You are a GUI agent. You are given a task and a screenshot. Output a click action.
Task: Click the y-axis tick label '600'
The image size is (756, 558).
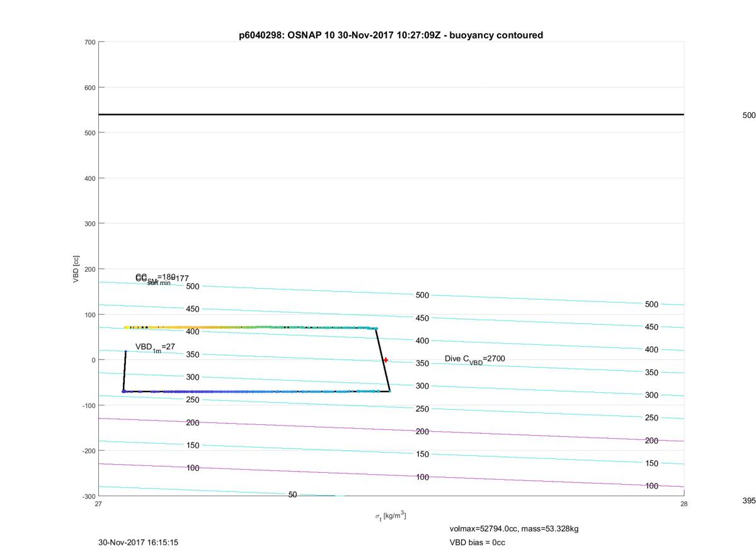[x=90, y=88]
